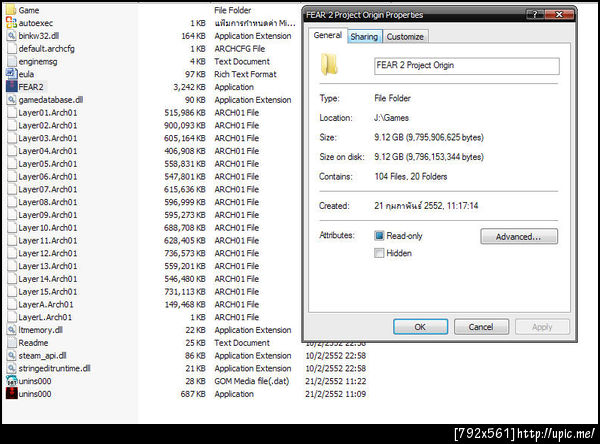Click the 104 Files, 20 Folders value
Viewport: 600px width, 444px height.
411,176
